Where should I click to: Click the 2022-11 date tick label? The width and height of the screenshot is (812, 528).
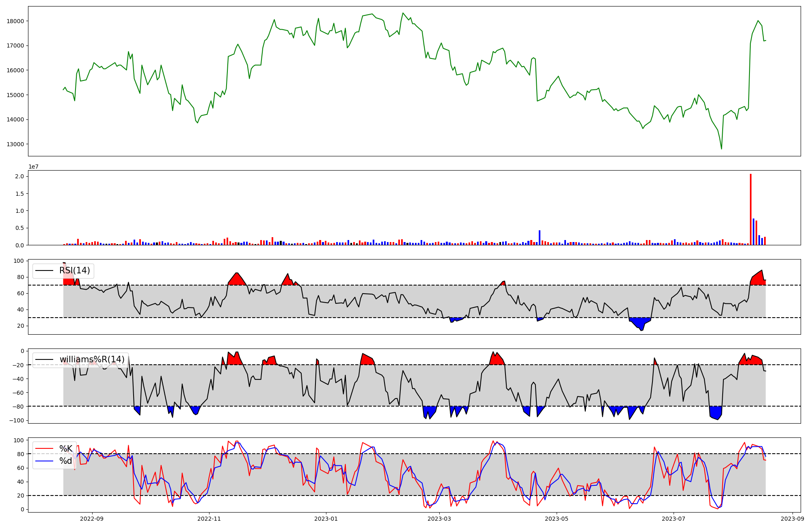[x=209, y=519]
